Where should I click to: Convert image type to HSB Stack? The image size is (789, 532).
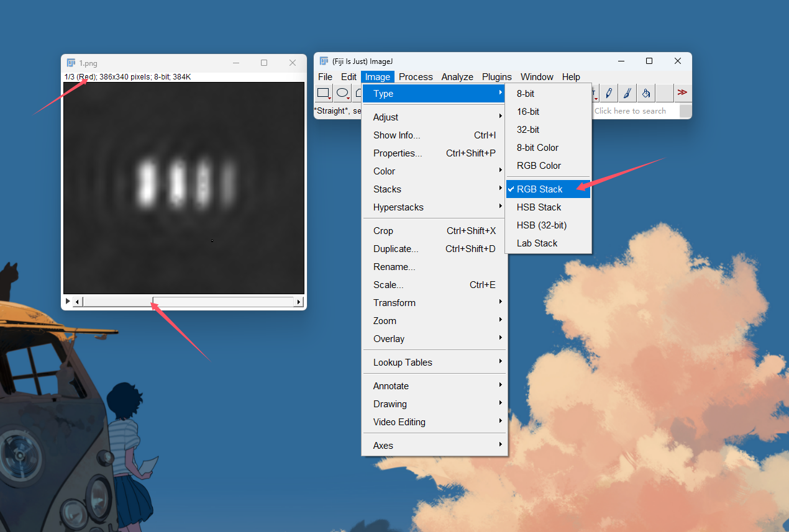(x=548, y=207)
